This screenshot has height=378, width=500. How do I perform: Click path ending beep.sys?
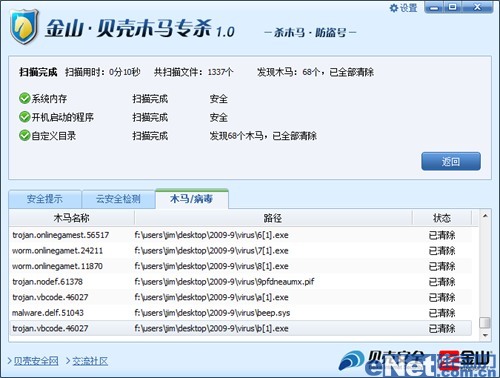pos(212,313)
